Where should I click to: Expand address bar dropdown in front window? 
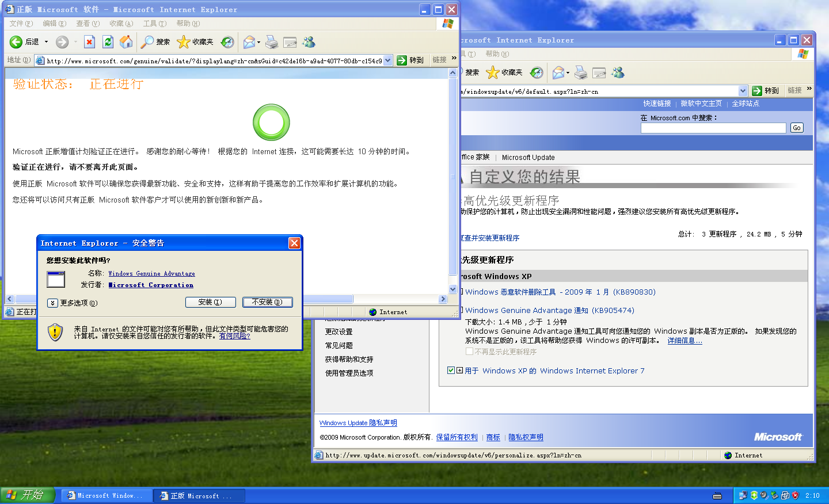[388, 60]
